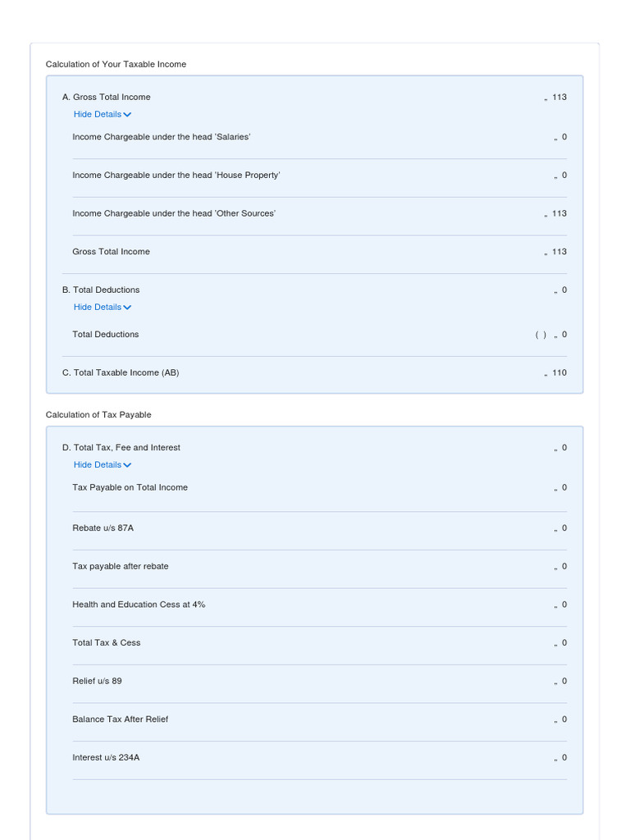The height and width of the screenshot is (840, 630).
Task: Select the 'A. Gross Total Income' section header
Action: coord(107,97)
